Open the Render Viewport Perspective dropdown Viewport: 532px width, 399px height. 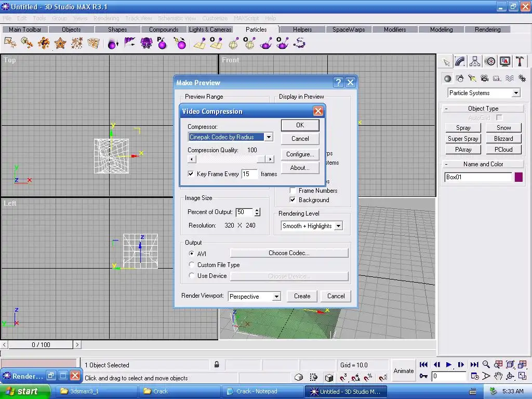coord(276,297)
